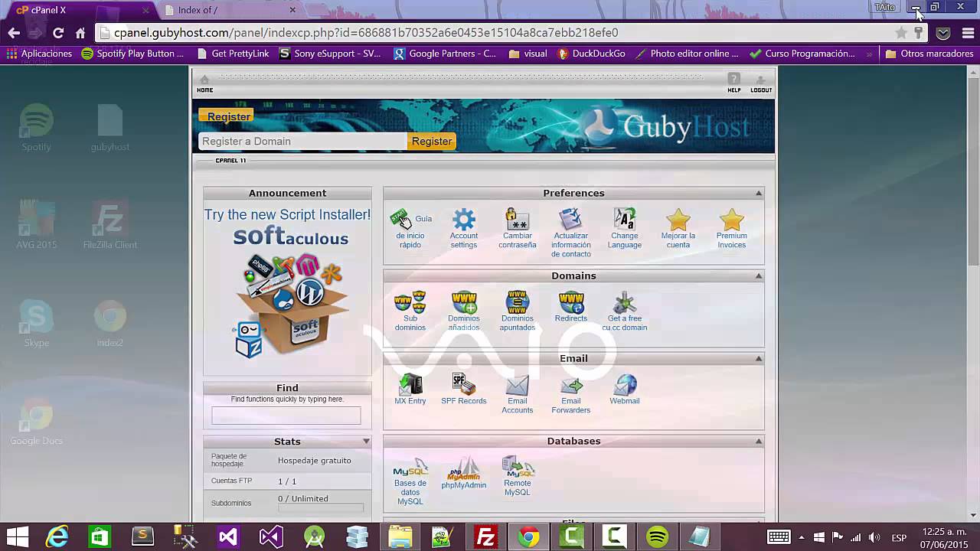
Task: Open the Redirects icon
Action: (571, 302)
